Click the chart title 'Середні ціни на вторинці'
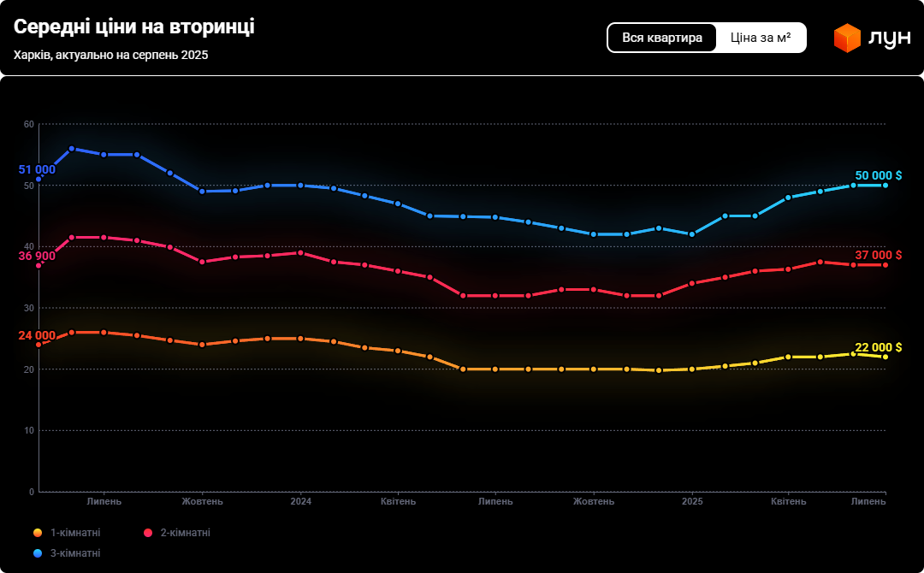Screen dimensions: 924x573 (134, 27)
